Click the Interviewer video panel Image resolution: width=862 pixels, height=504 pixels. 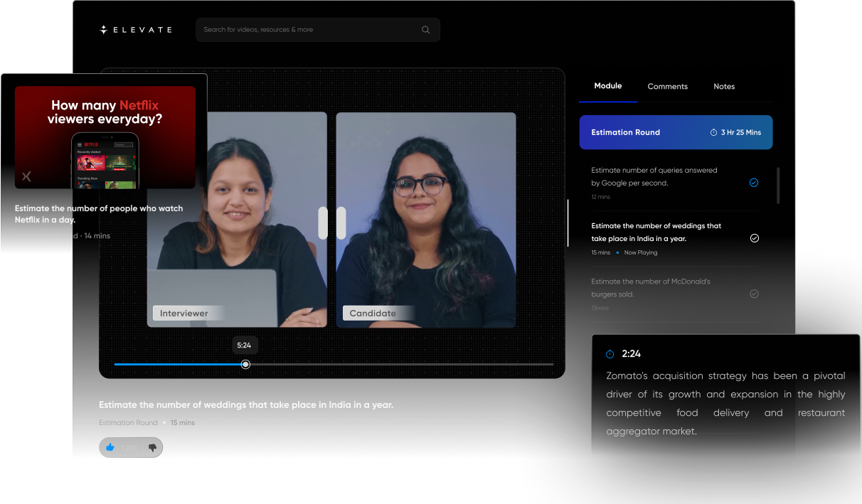pyautogui.click(x=237, y=220)
